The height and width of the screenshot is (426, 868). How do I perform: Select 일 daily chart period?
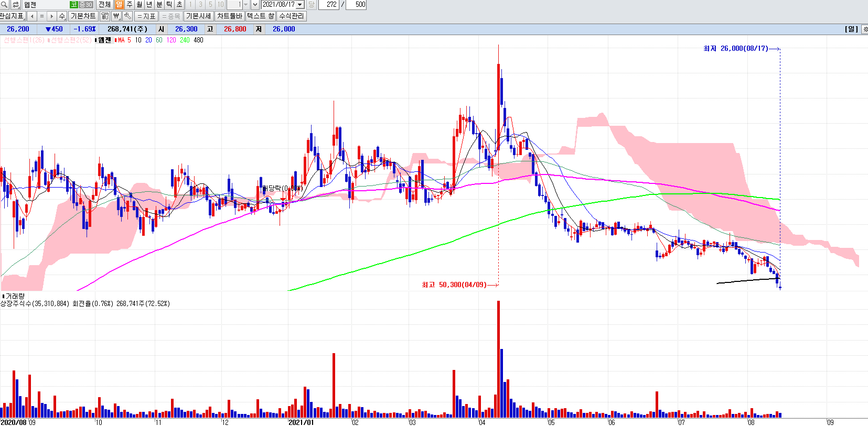119,4
